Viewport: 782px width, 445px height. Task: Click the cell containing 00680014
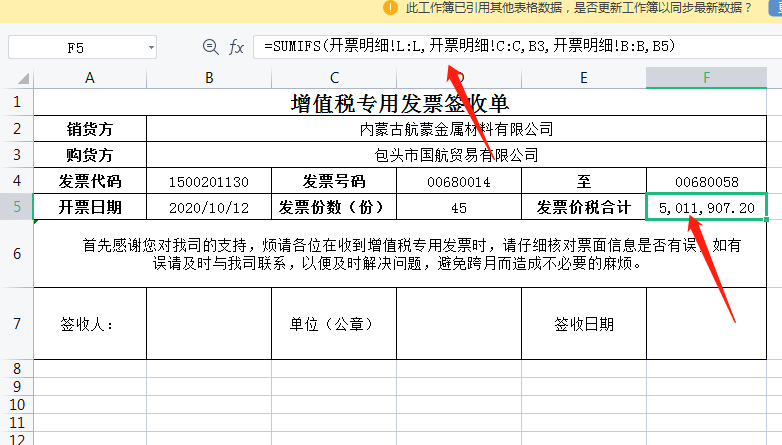click(x=459, y=181)
